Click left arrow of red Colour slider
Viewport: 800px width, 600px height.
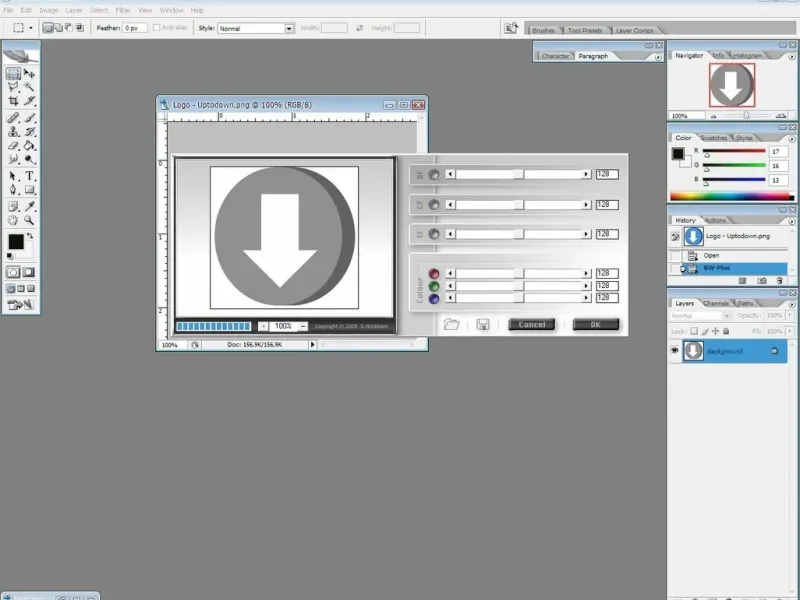450,273
